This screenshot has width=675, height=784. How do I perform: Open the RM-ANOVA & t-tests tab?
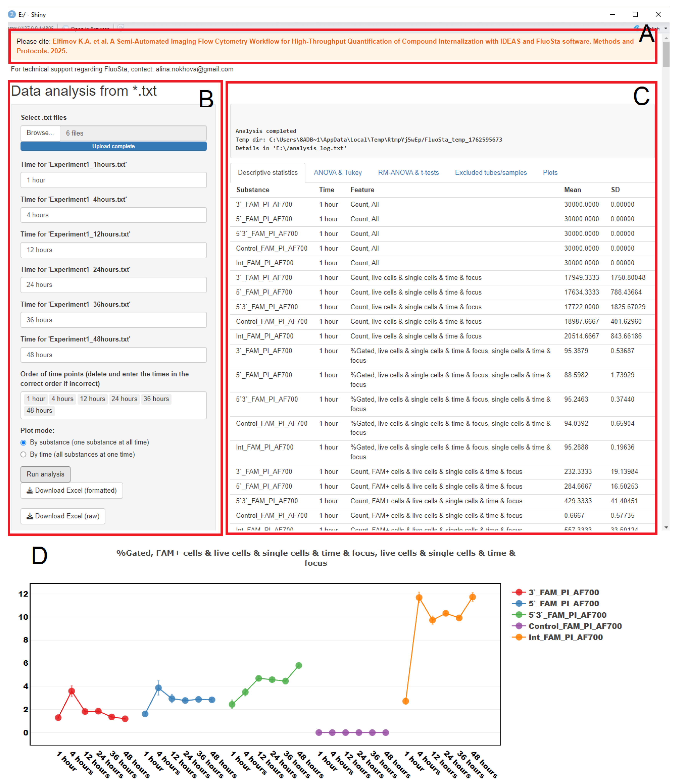click(x=408, y=173)
